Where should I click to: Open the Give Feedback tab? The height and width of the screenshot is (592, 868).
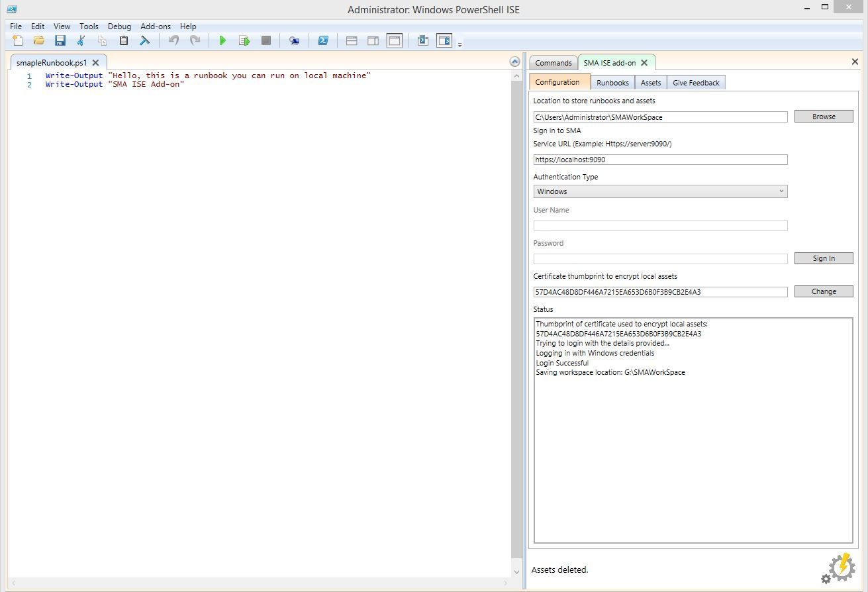point(695,82)
